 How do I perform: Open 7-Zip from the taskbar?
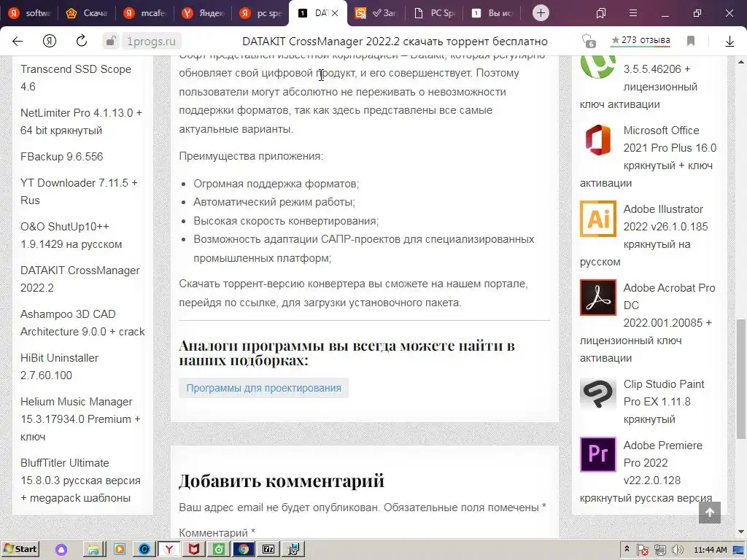pos(268,550)
